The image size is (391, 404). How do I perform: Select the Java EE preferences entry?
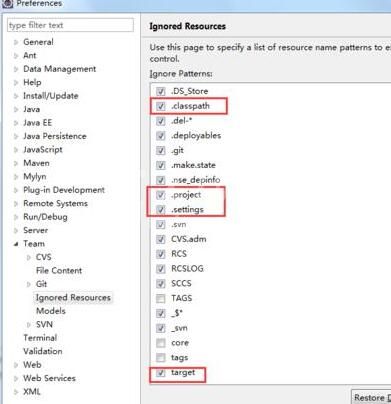pos(37,123)
